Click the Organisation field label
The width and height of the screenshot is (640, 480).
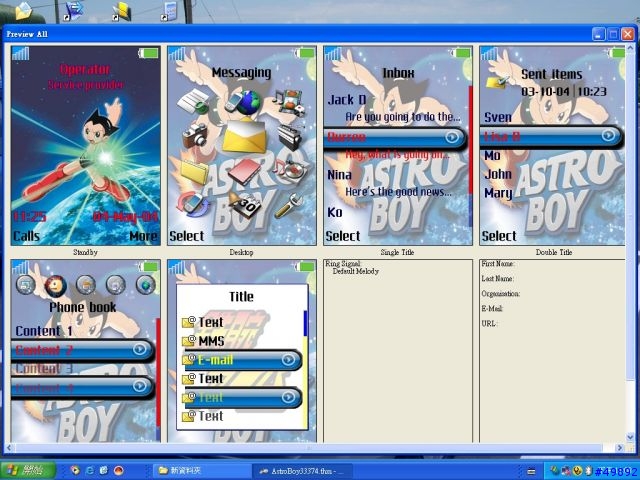(x=500, y=293)
